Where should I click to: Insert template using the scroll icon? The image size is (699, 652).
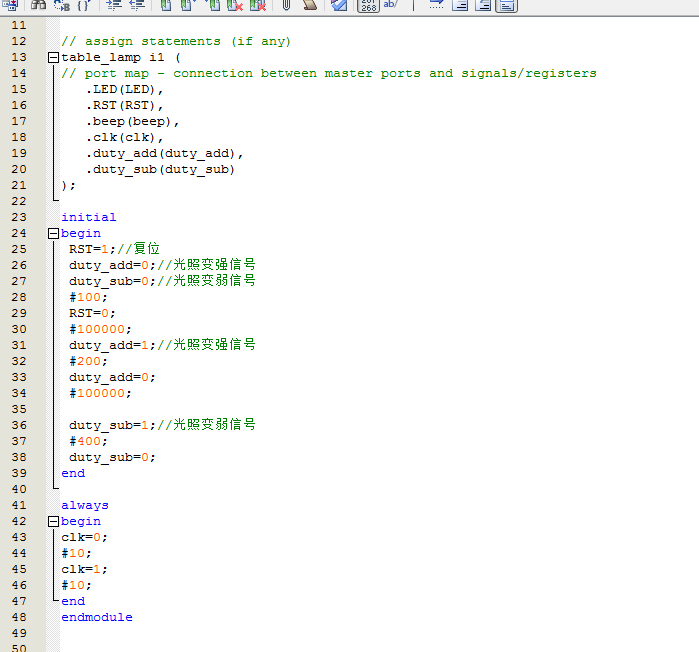coord(310,4)
